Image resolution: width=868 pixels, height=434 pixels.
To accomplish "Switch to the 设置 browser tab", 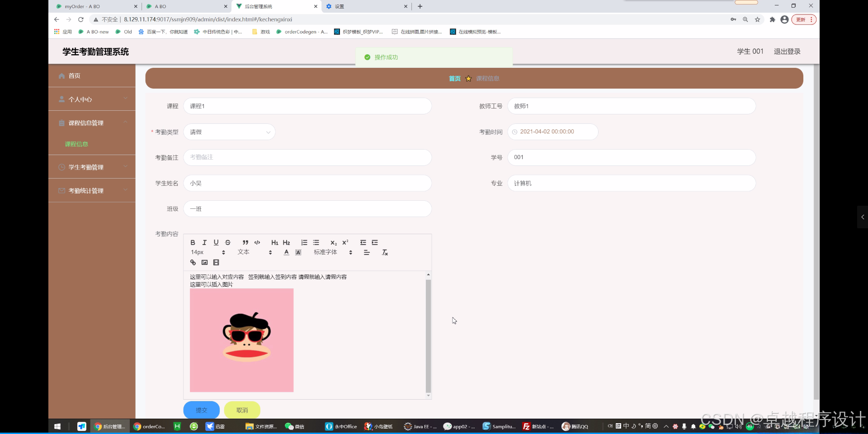I will [340, 6].
